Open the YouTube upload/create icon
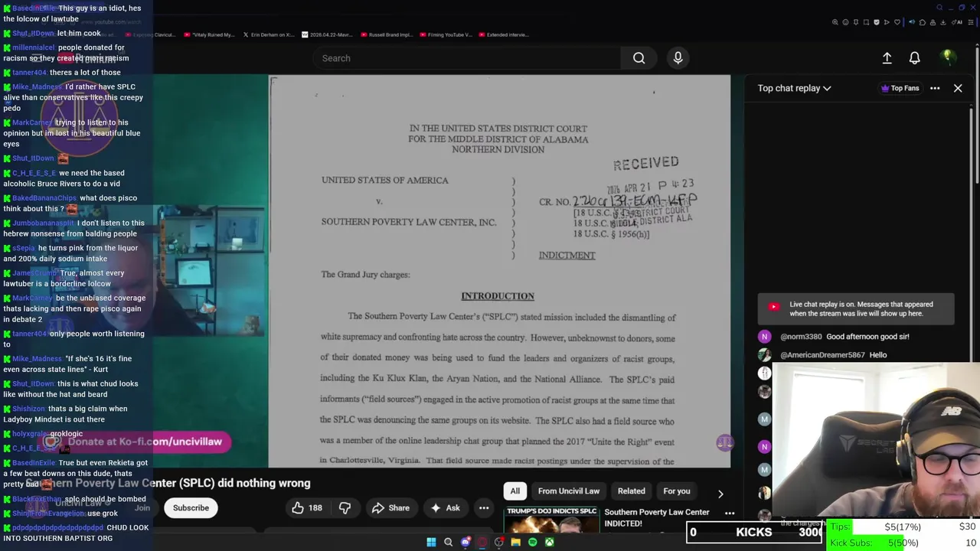 click(887, 58)
